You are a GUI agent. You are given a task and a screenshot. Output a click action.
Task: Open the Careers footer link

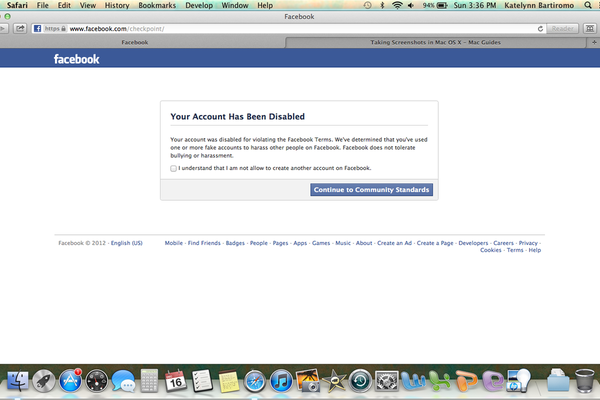(503, 243)
